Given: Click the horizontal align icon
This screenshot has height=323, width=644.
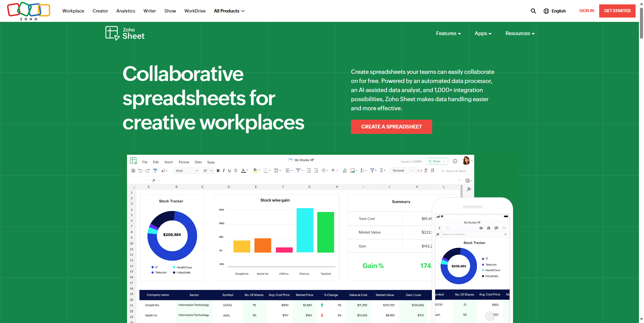Looking at the screenshot, I should click(288, 171).
